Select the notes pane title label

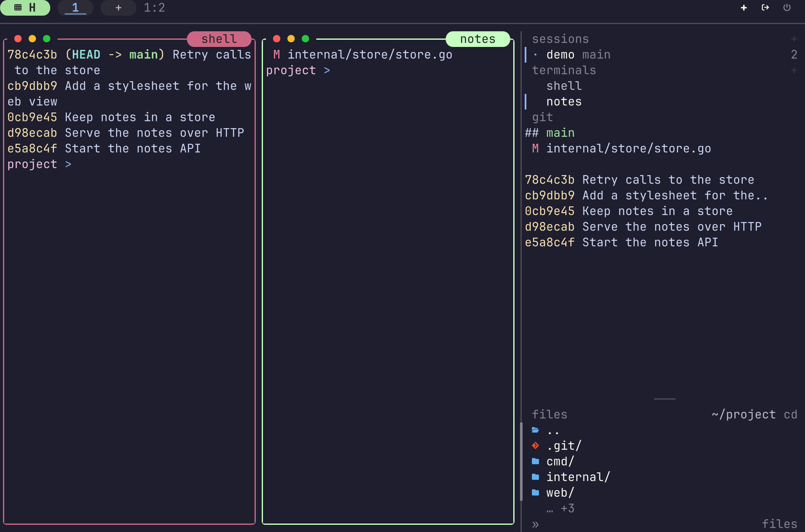pos(478,39)
